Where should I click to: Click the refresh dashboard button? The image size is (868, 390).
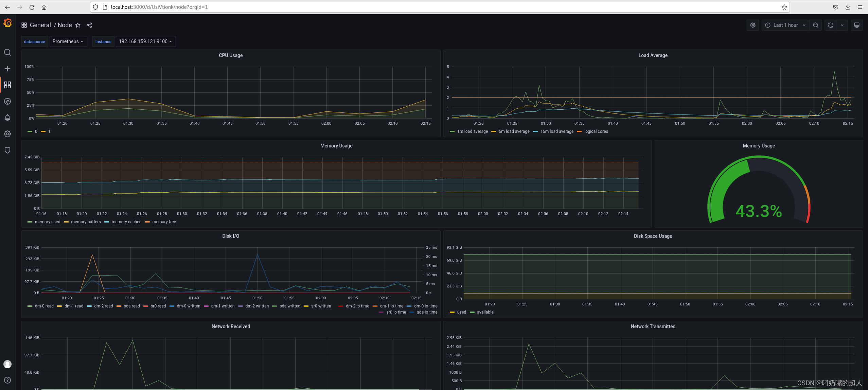(x=830, y=25)
